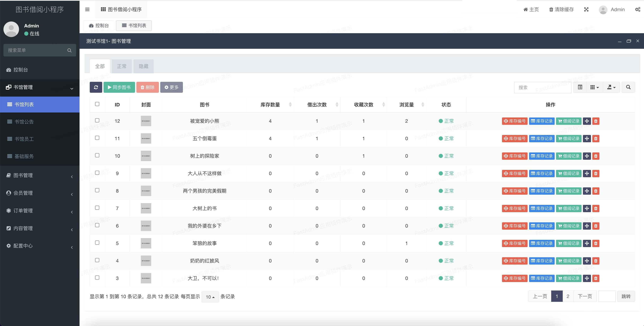The image size is (644, 326).
Task: Click the sidebar hamburger toggle icon
Action: (x=87, y=9)
